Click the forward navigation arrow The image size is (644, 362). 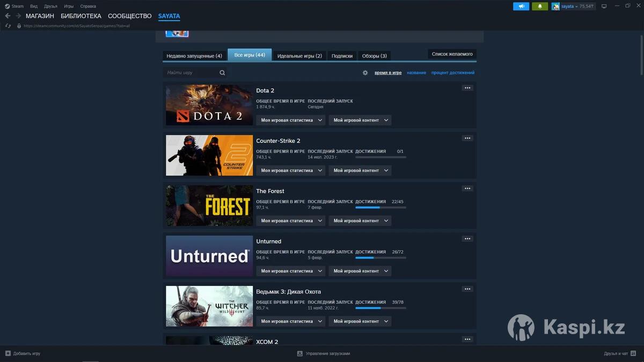point(18,16)
